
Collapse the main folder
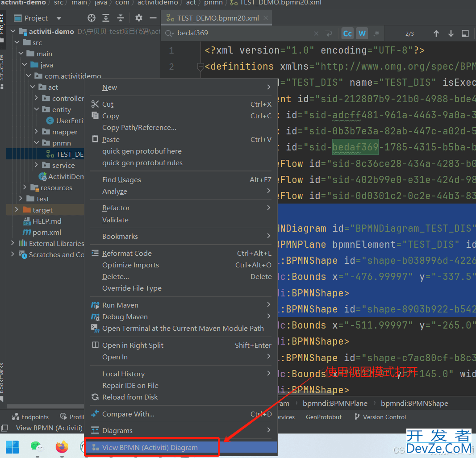pyautogui.click(x=21, y=54)
